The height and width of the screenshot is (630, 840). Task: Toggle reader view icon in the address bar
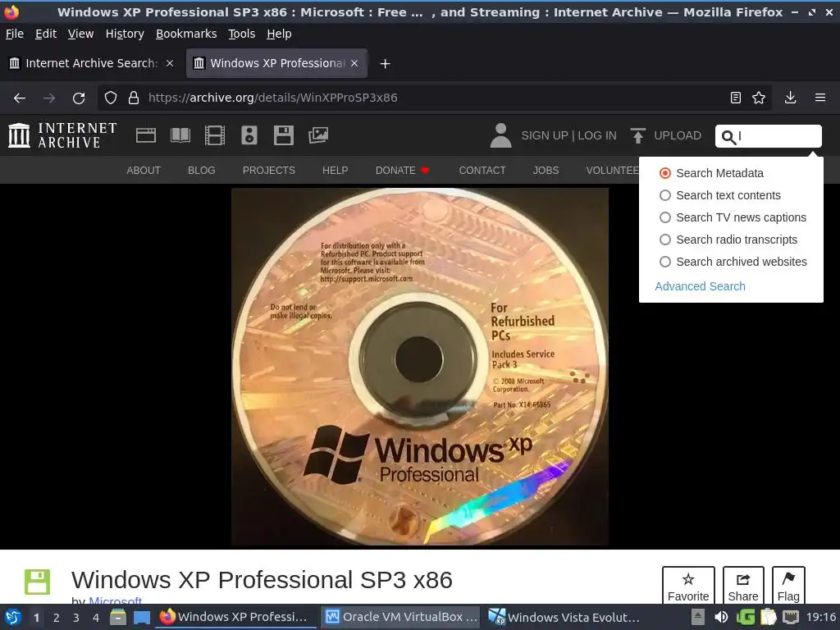(x=736, y=98)
